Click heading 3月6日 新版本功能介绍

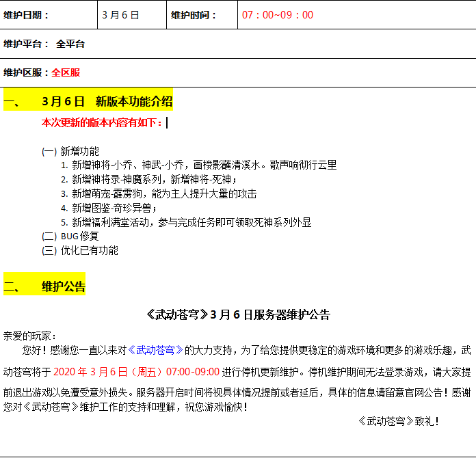coord(107,101)
